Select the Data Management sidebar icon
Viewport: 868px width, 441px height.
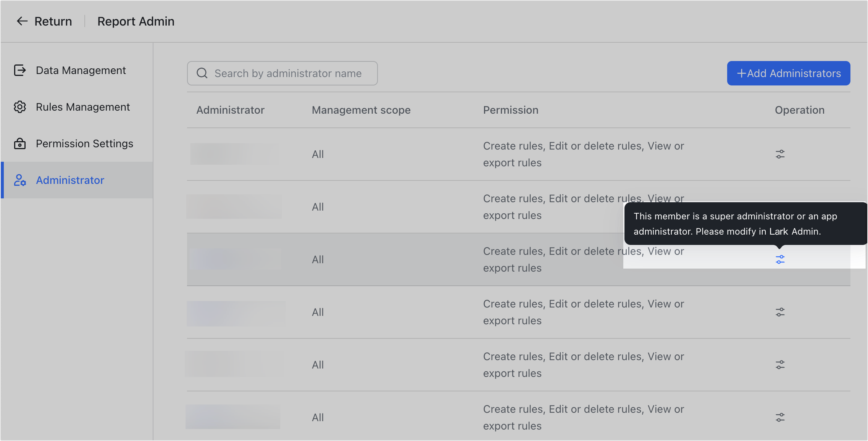tap(20, 70)
